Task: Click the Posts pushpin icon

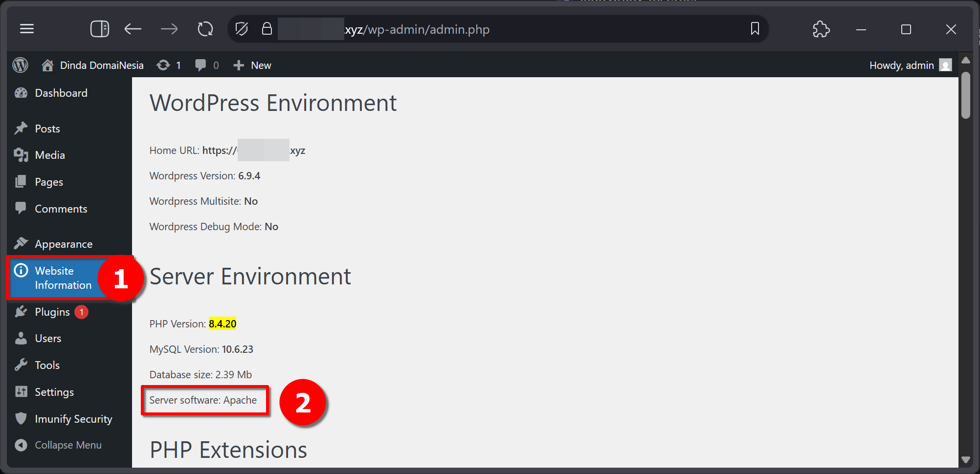Action: [21, 128]
